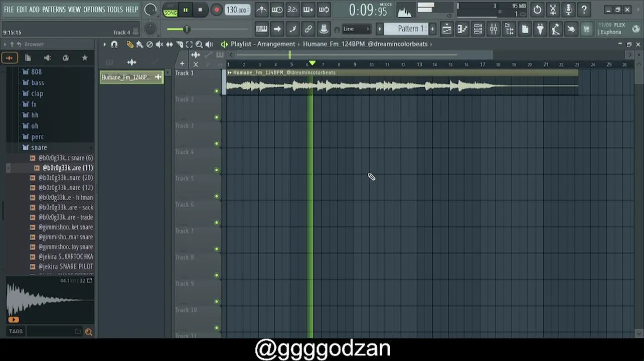Toggle the metronome icon
The height and width of the screenshot is (361, 644).
tap(261, 10)
